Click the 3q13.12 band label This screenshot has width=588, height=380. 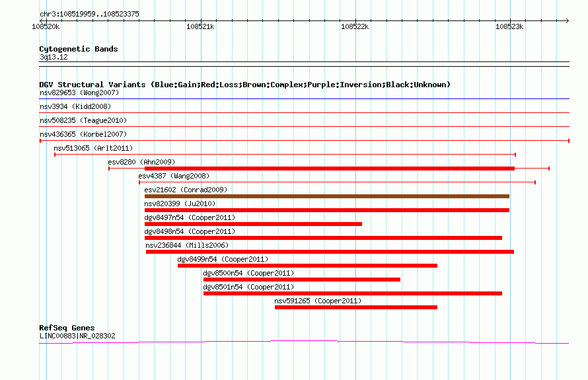pos(54,57)
